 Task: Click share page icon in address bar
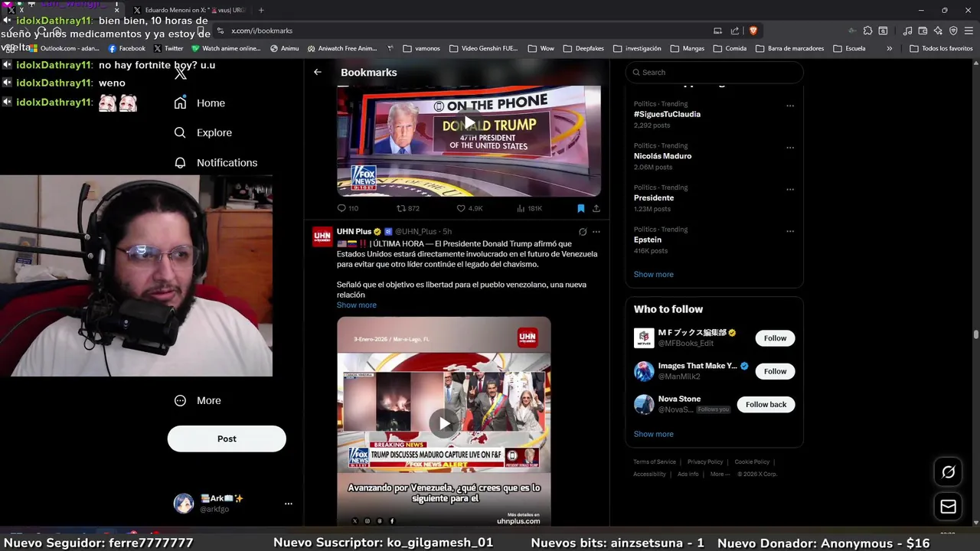[x=735, y=31]
